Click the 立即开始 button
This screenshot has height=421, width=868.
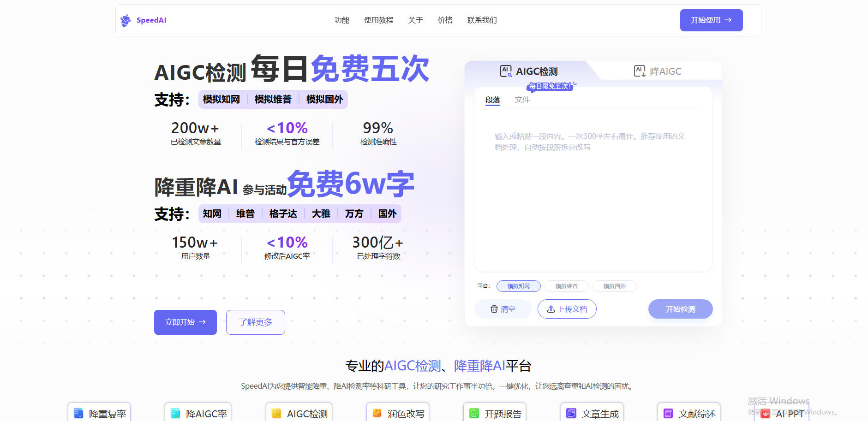[186, 322]
